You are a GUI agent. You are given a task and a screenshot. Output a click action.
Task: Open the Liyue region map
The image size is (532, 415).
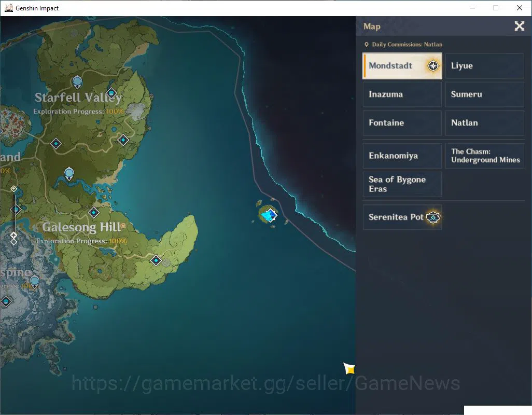[x=484, y=66]
